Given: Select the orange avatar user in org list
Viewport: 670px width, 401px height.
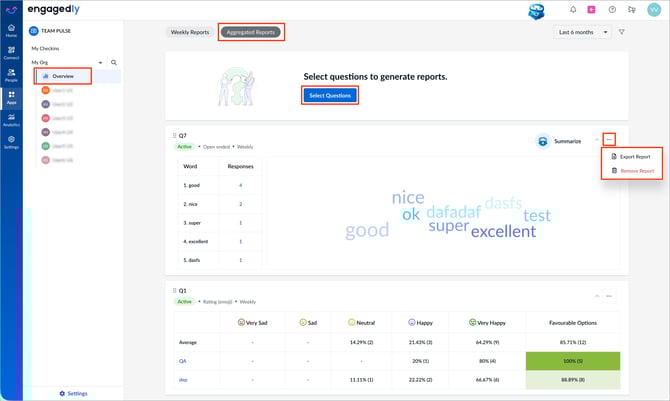Looking at the screenshot, I should [x=45, y=90].
